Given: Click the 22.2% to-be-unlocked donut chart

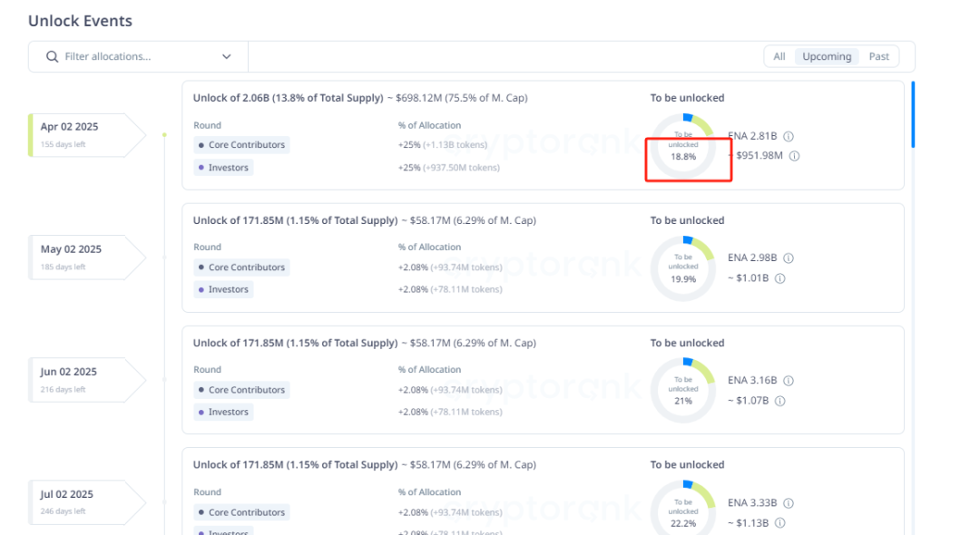Looking at the screenshot, I should pos(683,510).
